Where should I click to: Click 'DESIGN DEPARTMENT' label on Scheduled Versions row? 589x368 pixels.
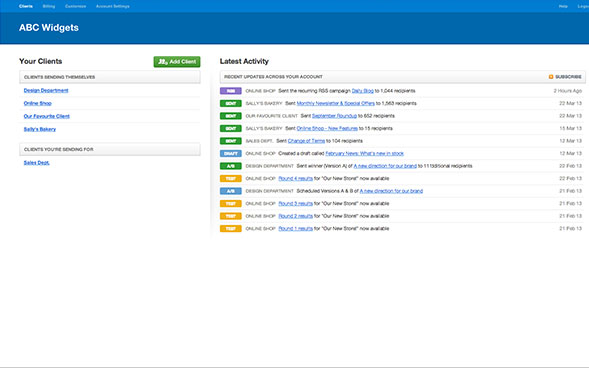click(x=269, y=191)
